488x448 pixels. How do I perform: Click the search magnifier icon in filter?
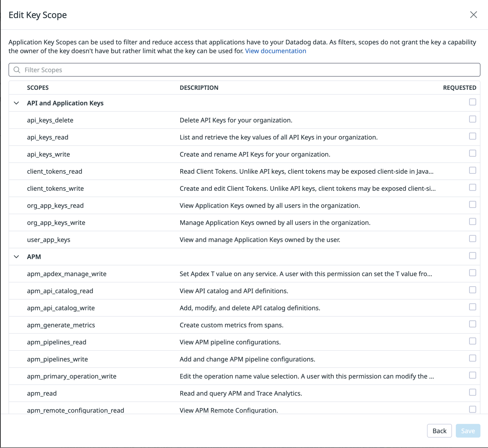click(x=17, y=70)
